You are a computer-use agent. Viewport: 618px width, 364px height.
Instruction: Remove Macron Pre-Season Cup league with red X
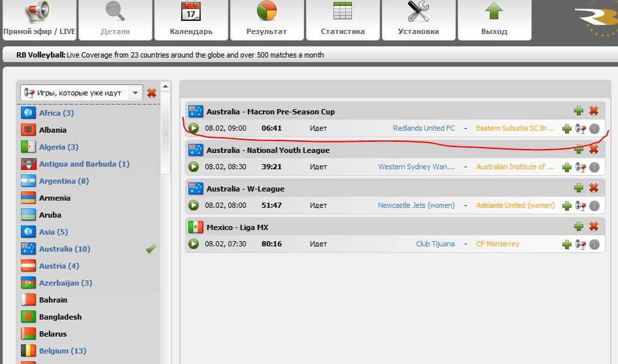594,110
